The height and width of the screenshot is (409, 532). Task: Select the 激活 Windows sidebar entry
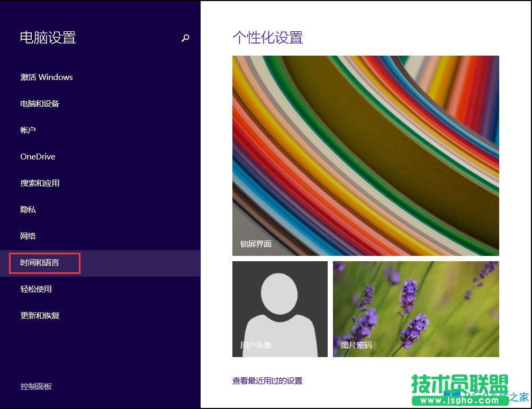pos(46,77)
